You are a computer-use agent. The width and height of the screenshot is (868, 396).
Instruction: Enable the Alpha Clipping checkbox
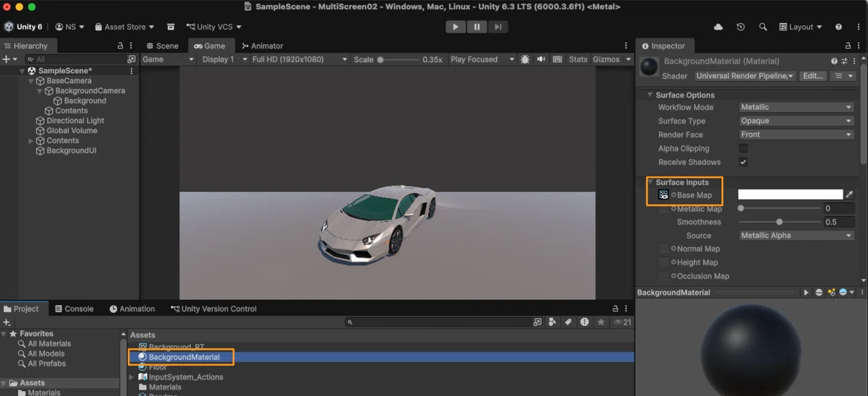(x=743, y=148)
